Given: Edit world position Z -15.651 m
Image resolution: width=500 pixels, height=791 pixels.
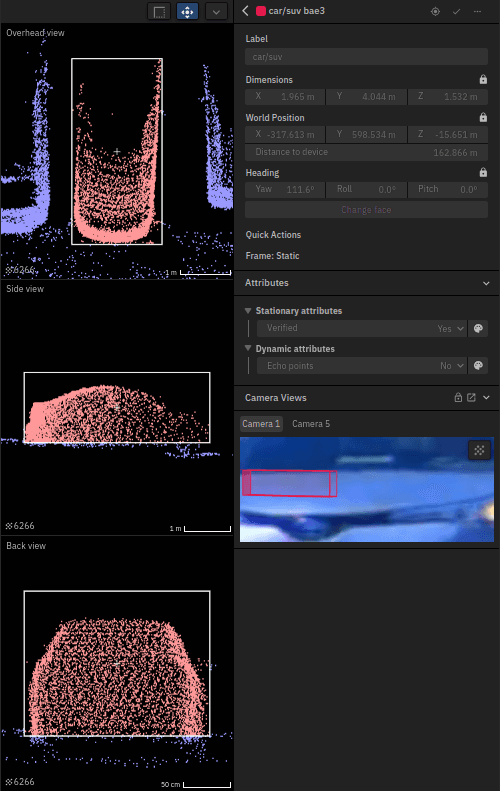Looking at the screenshot, I should click(448, 134).
